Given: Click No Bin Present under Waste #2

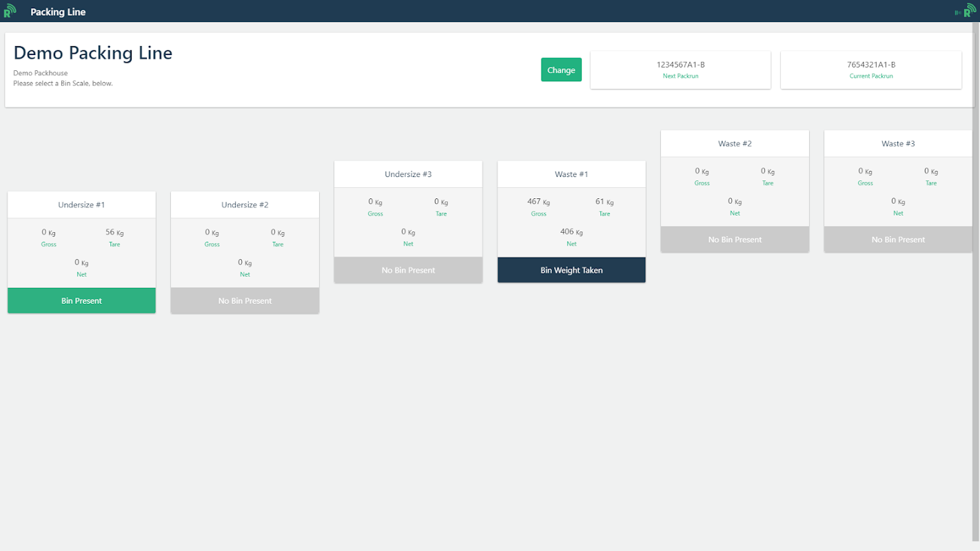Looking at the screenshot, I should tap(735, 240).
